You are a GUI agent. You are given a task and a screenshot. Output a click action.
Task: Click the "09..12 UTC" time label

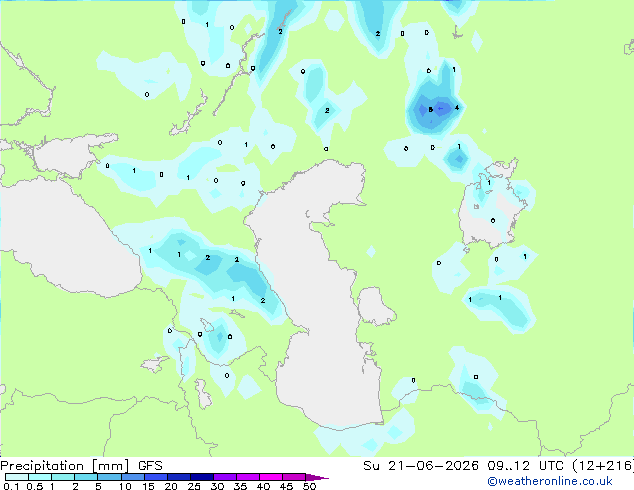click(x=526, y=466)
